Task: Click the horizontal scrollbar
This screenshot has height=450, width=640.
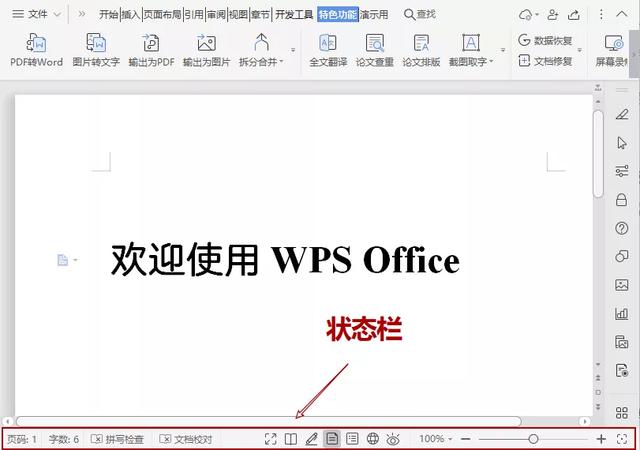Action: pyautogui.click(x=269, y=421)
